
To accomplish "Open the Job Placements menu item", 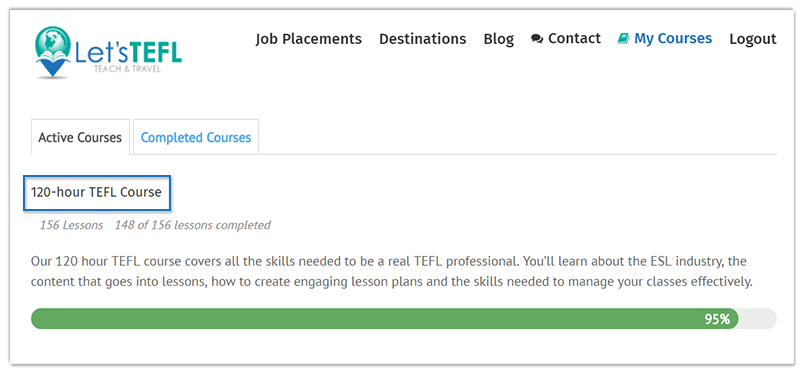I will click(309, 39).
